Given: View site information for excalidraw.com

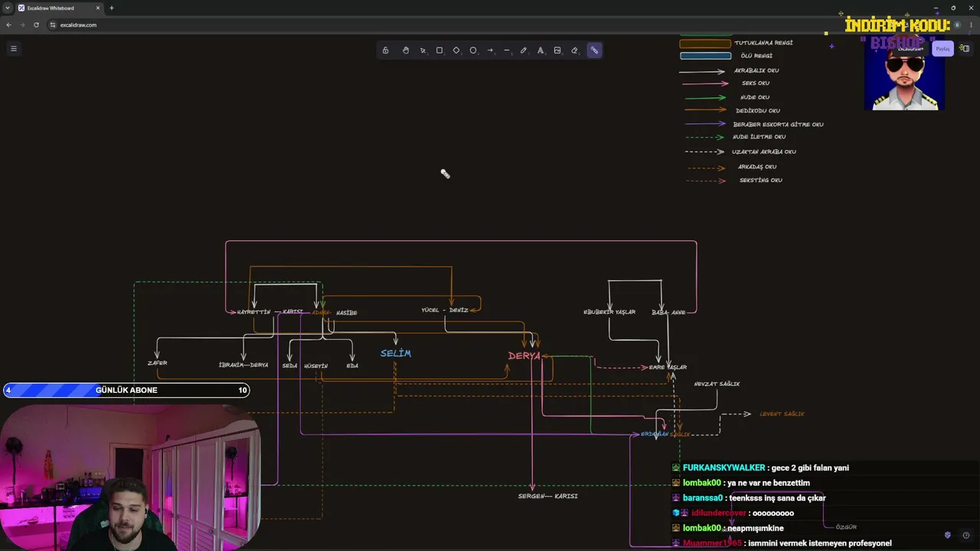Looking at the screenshot, I should click(52, 24).
